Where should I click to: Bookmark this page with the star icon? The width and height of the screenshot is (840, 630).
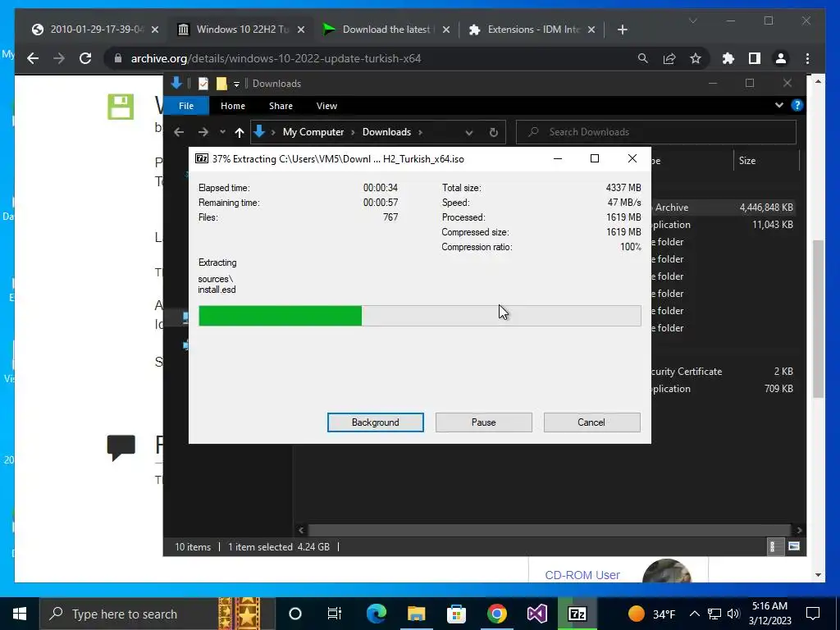696,58
